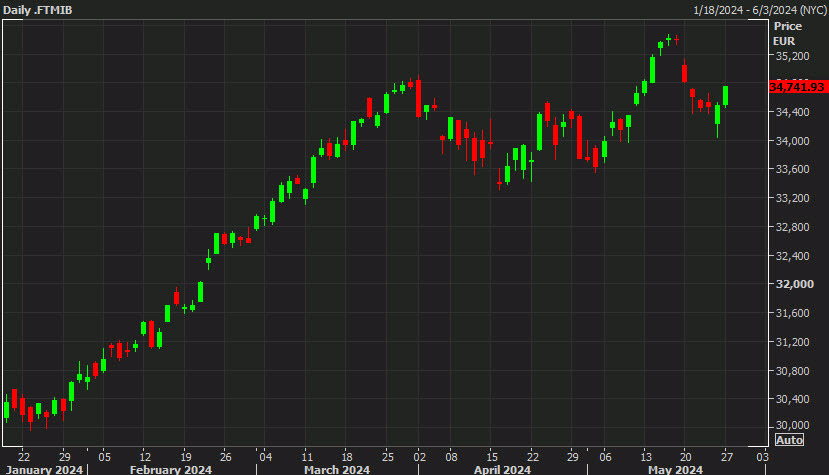Click the May 2024 month label

coord(676,468)
